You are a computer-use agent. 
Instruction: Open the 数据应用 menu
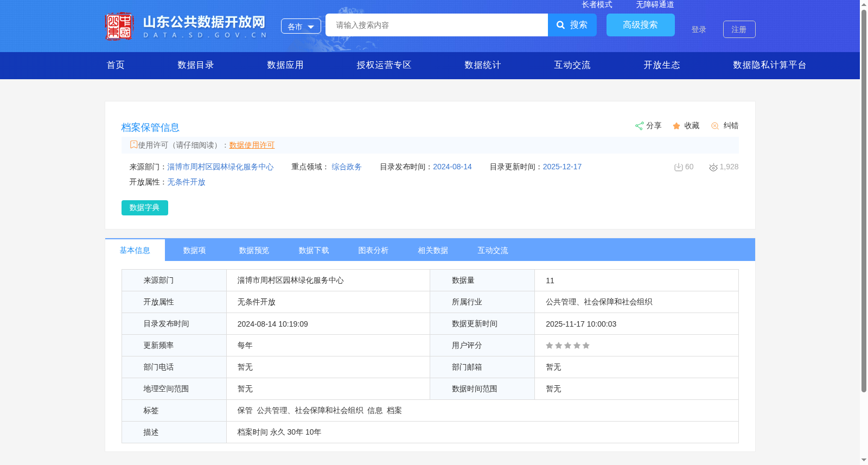[285, 65]
